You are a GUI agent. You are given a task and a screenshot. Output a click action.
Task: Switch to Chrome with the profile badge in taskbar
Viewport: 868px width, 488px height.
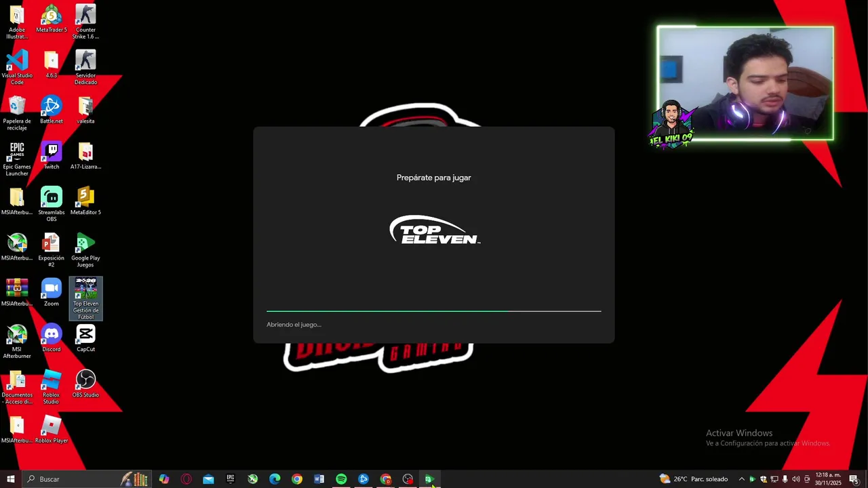[386, 479]
